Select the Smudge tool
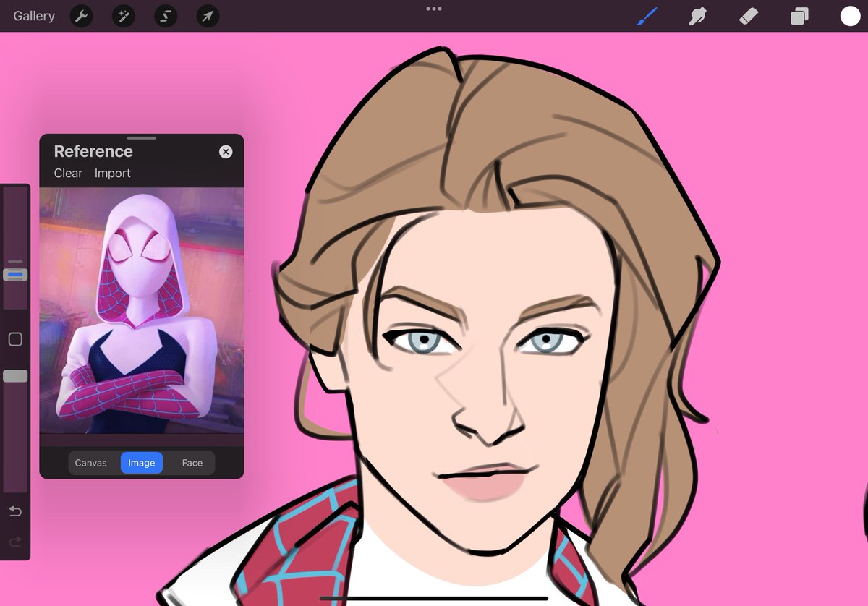This screenshot has height=606, width=868. 698,16
